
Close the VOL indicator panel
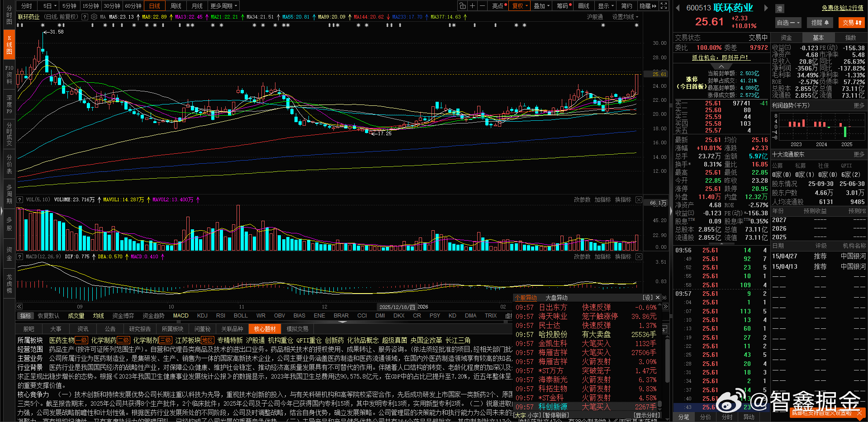pyautogui.click(x=639, y=199)
